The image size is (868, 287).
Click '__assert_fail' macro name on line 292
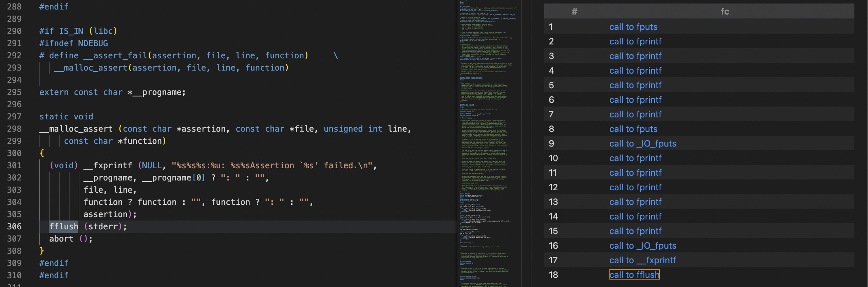point(115,56)
